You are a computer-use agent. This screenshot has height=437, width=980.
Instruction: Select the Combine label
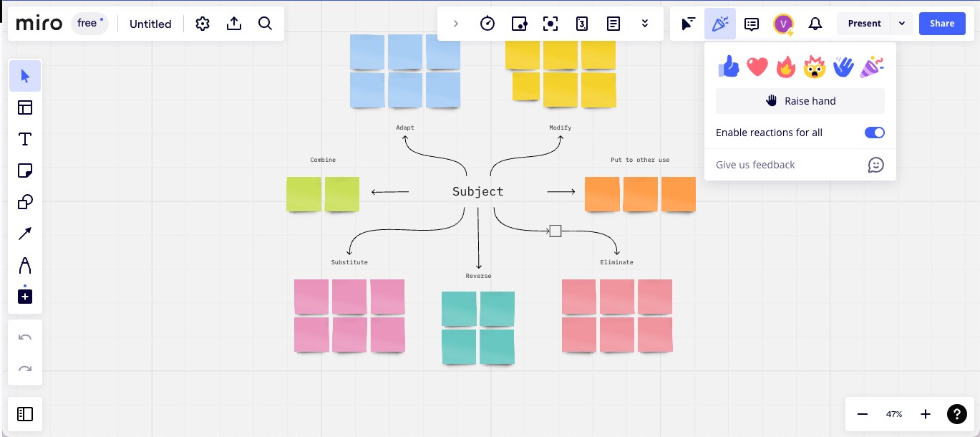click(x=323, y=160)
